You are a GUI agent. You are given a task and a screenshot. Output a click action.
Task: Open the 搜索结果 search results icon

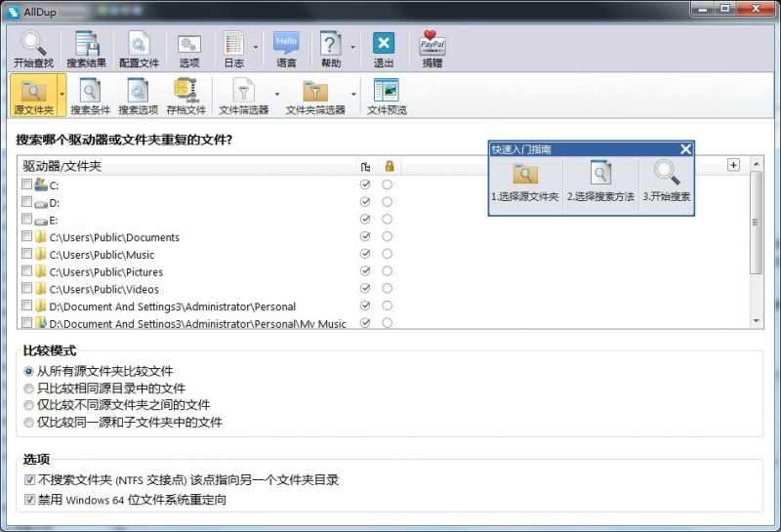click(x=87, y=49)
